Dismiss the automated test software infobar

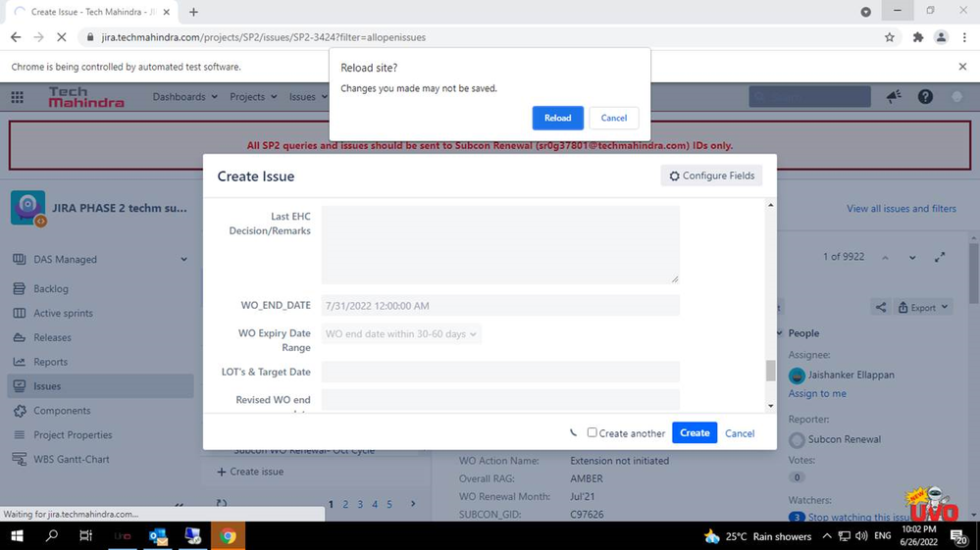962,67
